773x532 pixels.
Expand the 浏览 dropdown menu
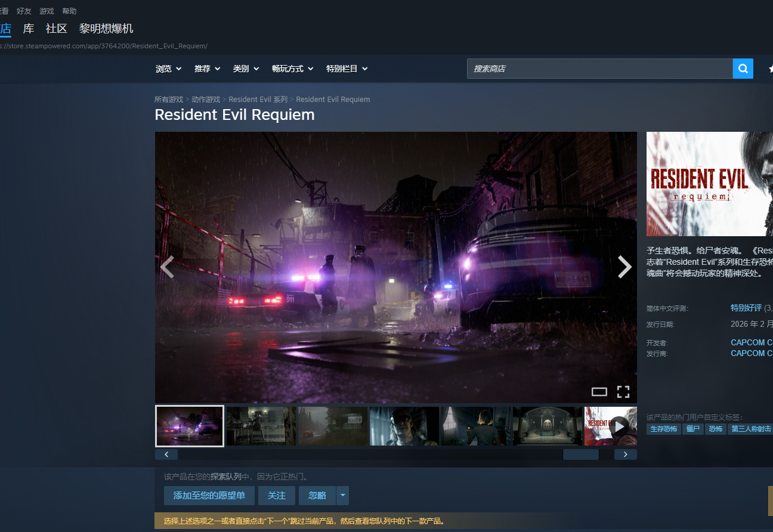pyautogui.click(x=168, y=69)
